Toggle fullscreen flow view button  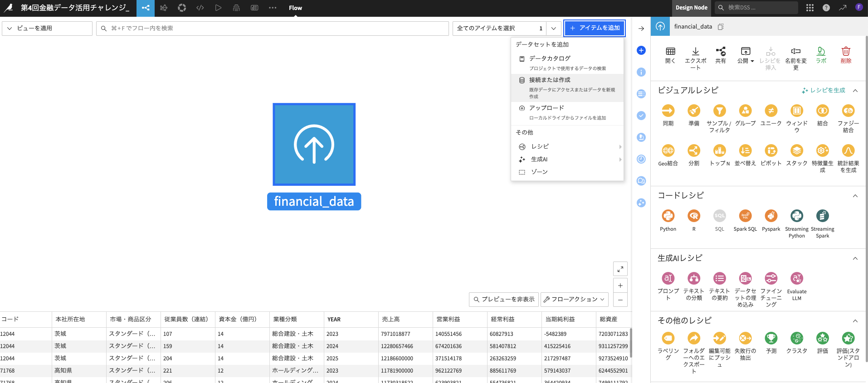pyautogui.click(x=620, y=269)
